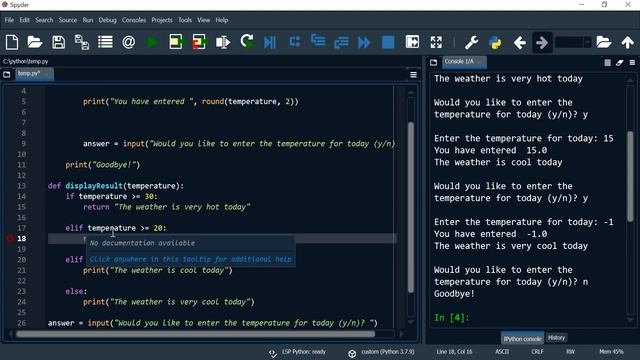Switch to the IPython console tab
The height and width of the screenshot is (360, 640).
click(522, 338)
